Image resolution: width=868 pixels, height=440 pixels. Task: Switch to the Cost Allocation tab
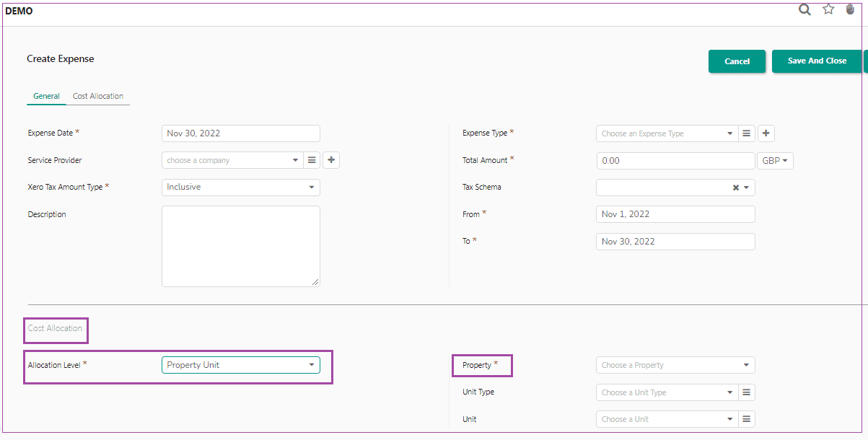[x=98, y=96]
